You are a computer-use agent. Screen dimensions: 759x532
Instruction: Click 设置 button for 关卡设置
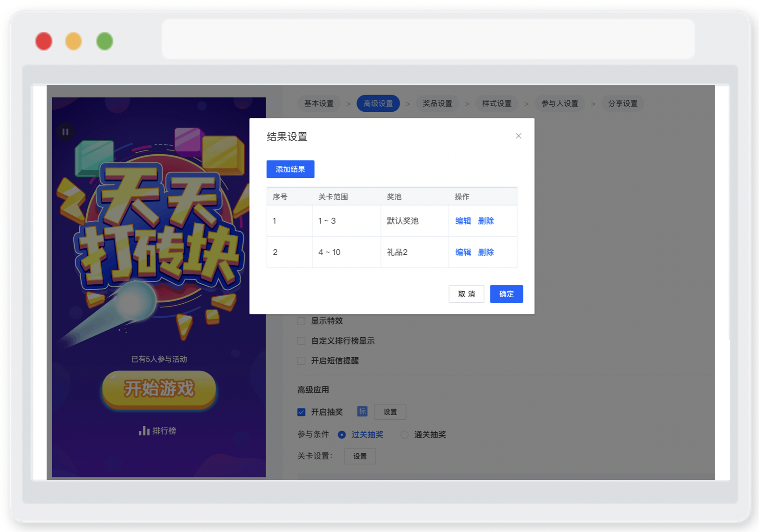point(360,456)
